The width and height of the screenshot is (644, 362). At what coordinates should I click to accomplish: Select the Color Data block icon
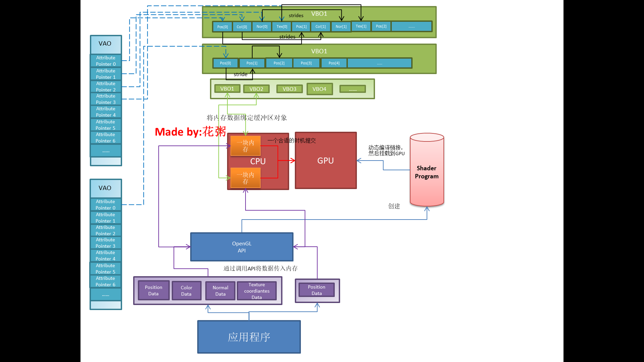pos(186,290)
